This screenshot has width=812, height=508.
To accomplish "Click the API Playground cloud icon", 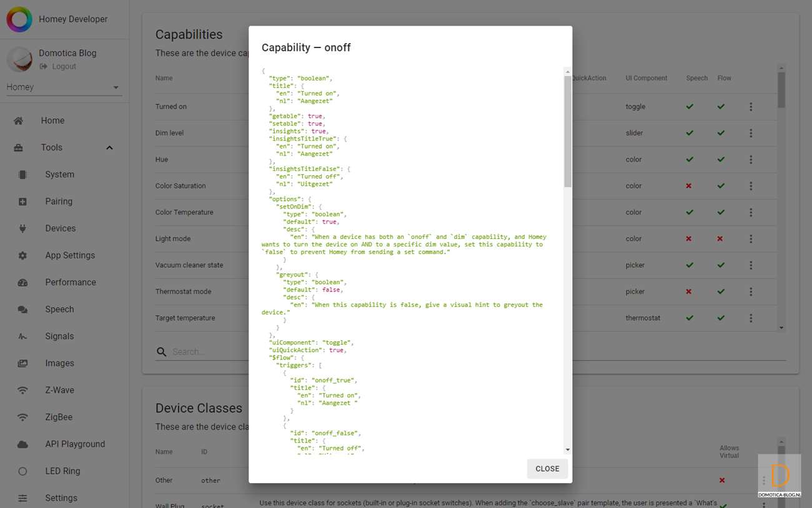I will (22, 444).
